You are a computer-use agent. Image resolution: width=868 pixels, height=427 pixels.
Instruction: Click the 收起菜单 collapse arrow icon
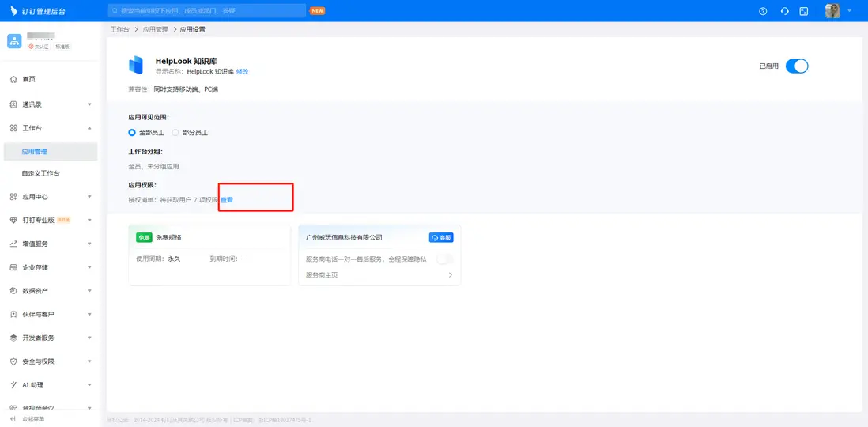(x=14, y=419)
